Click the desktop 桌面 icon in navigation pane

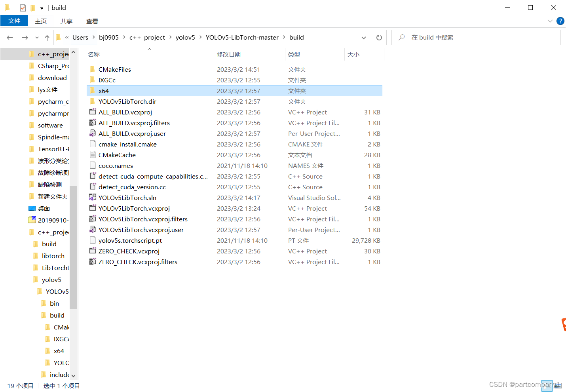(32, 208)
